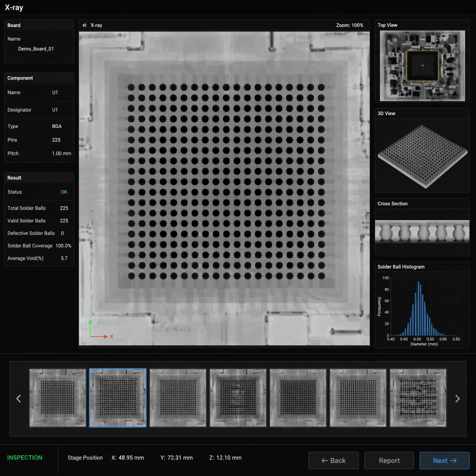This screenshot has width=476, height=476.
Task: Select the highlighted second X-ray thumbnail
Action: 118,398
